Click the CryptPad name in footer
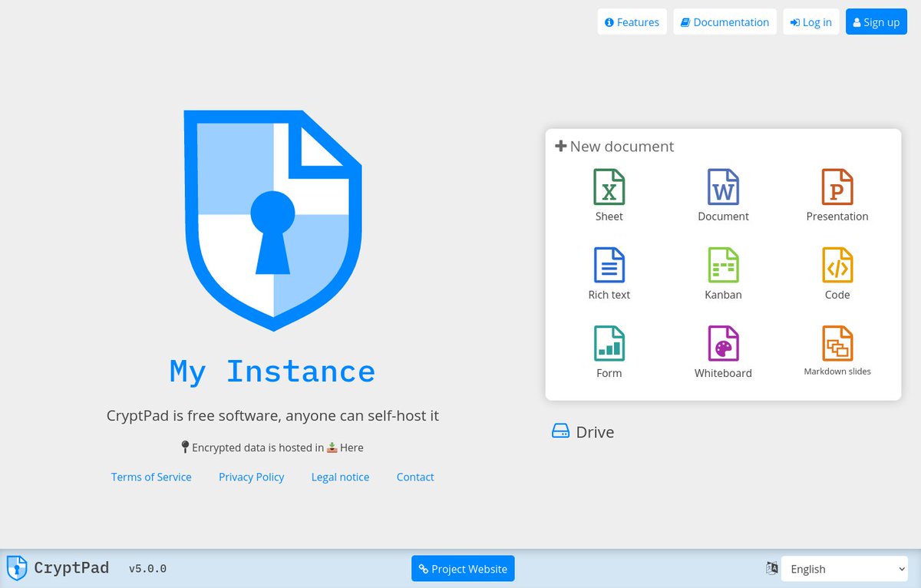 [71, 568]
